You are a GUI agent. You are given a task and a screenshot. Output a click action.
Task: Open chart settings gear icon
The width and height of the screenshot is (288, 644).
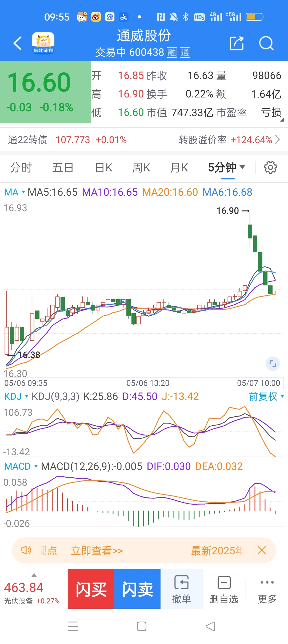click(x=270, y=167)
